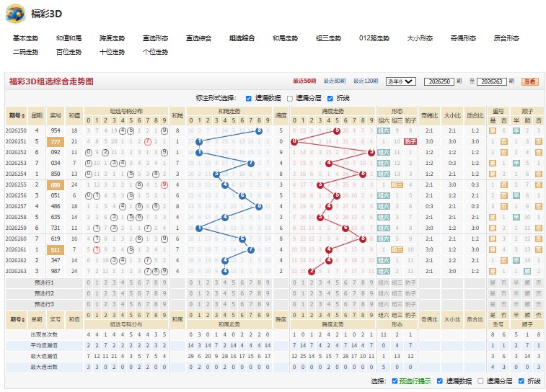Focus end period field 2026263

[491, 81]
